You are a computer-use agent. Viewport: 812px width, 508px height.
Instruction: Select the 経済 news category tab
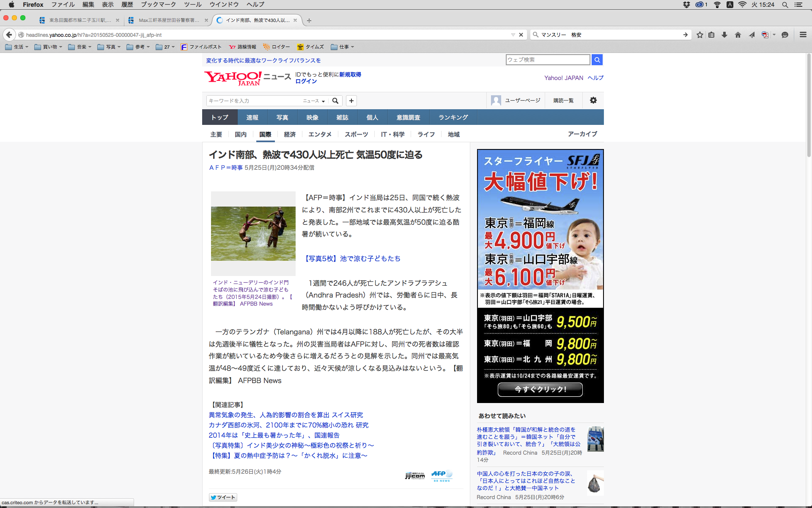290,134
